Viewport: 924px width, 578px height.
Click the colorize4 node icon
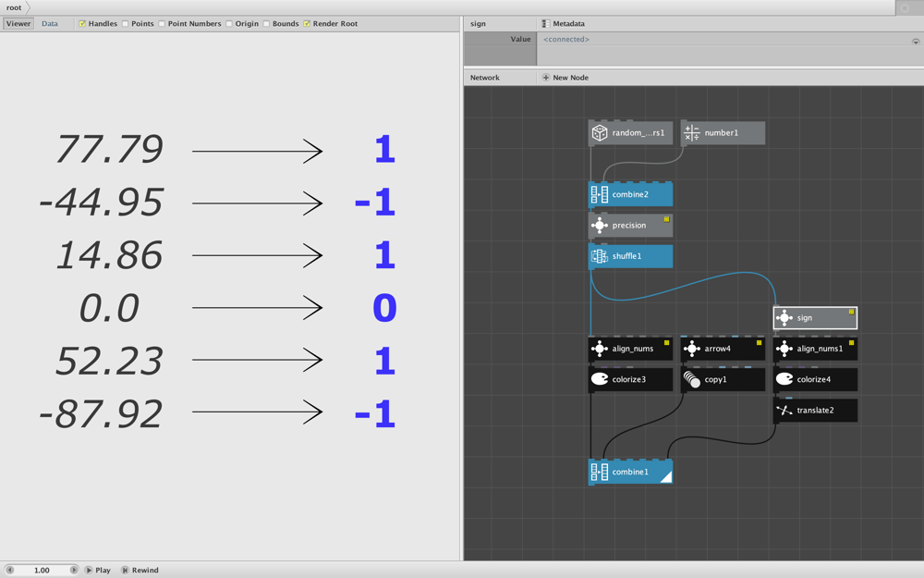pyautogui.click(x=784, y=379)
